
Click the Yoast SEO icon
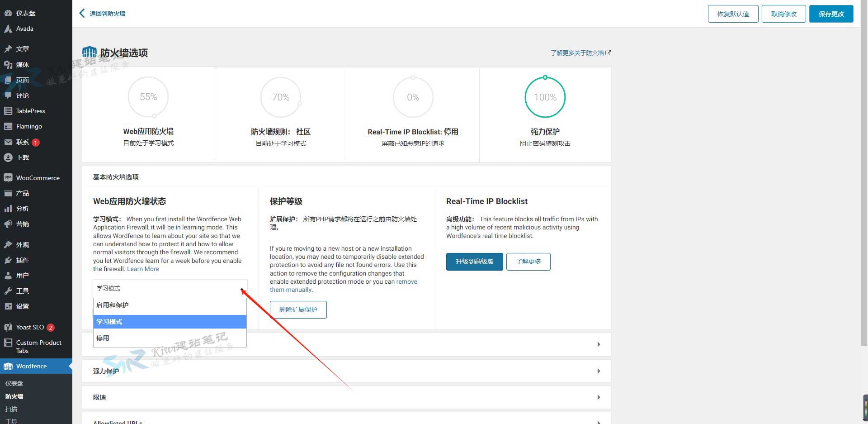coord(8,327)
